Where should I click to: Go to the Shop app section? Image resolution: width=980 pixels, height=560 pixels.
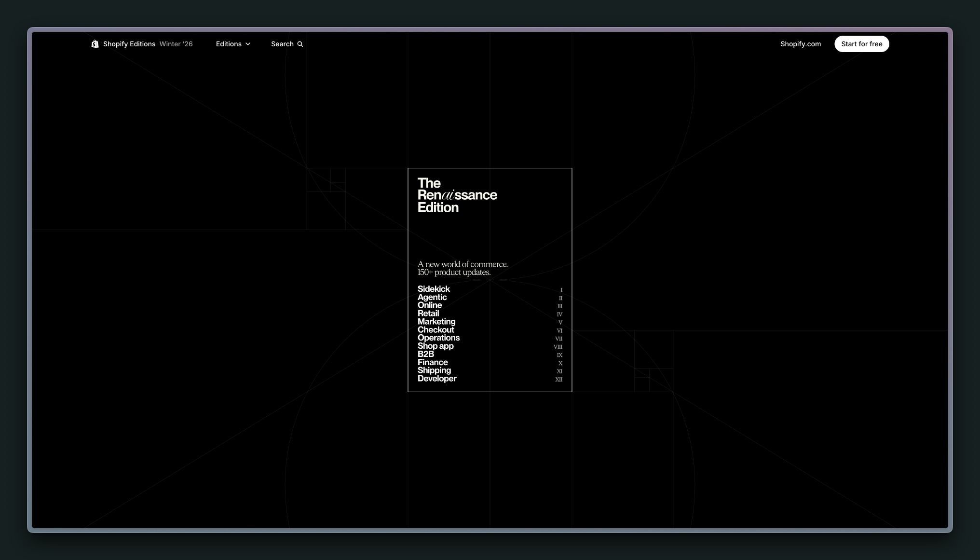pos(435,346)
